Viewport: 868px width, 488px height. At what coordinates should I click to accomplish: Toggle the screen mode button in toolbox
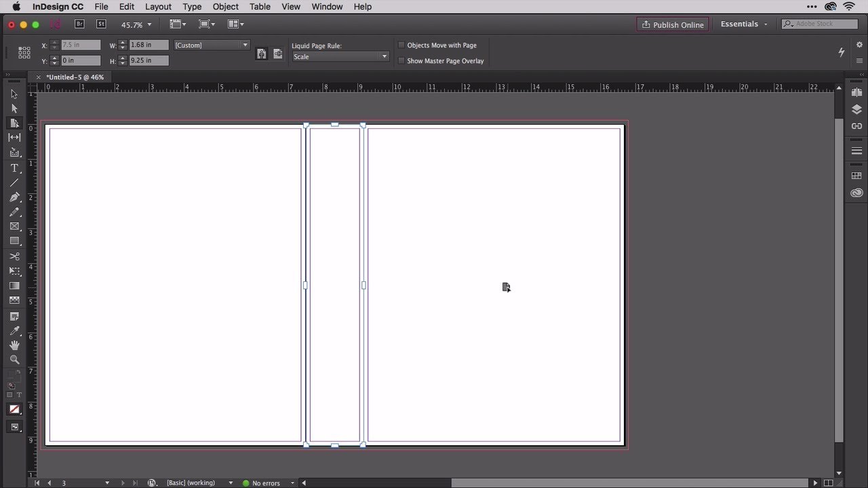point(14,427)
